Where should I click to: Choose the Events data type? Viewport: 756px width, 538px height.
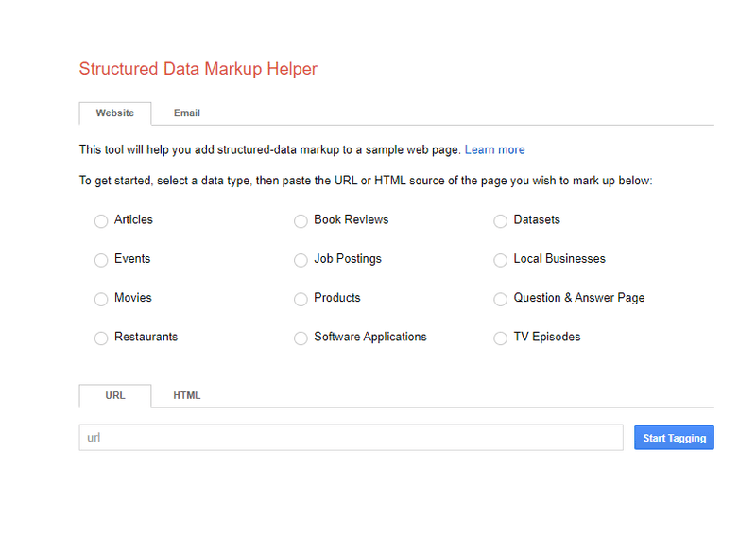(x=101, y=260)
